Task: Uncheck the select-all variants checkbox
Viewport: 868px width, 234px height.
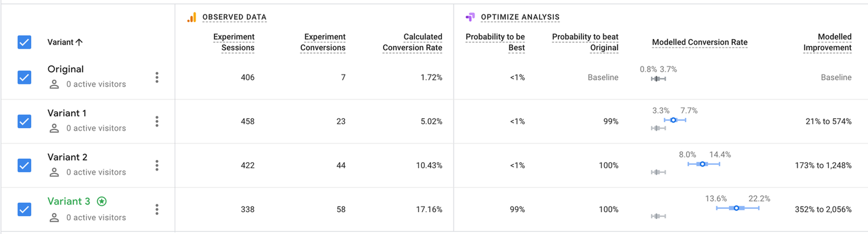Action: (24, 42)
